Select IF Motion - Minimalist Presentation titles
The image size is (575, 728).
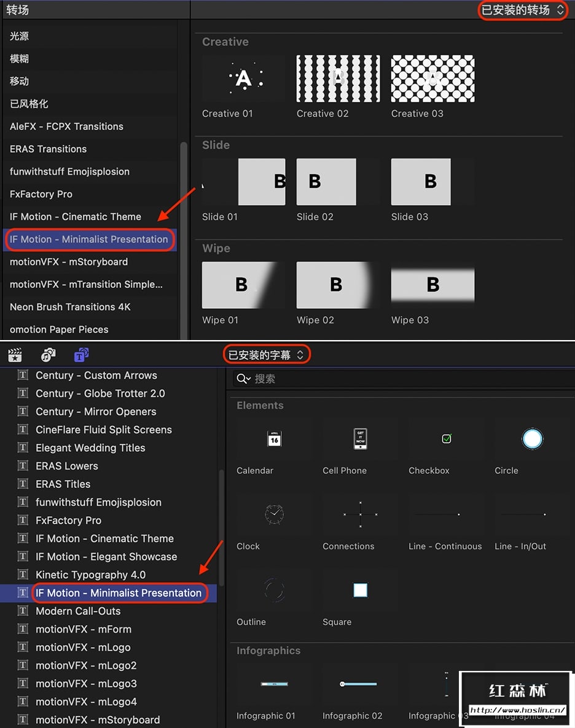(109, 593)
